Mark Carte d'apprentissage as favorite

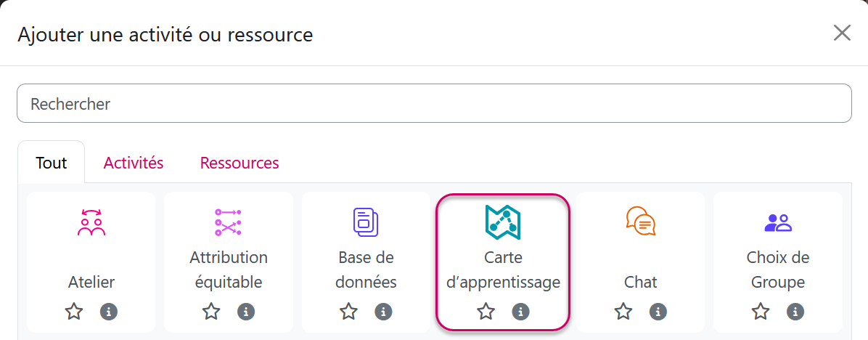pos(486,312)
